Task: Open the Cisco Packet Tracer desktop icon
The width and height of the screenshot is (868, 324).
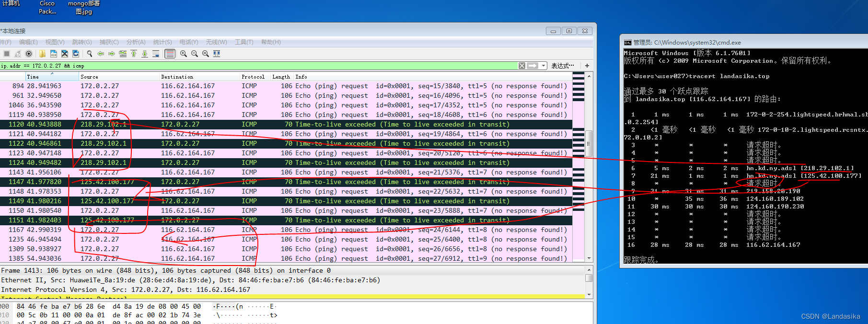Action: click(x=47, y=8)
